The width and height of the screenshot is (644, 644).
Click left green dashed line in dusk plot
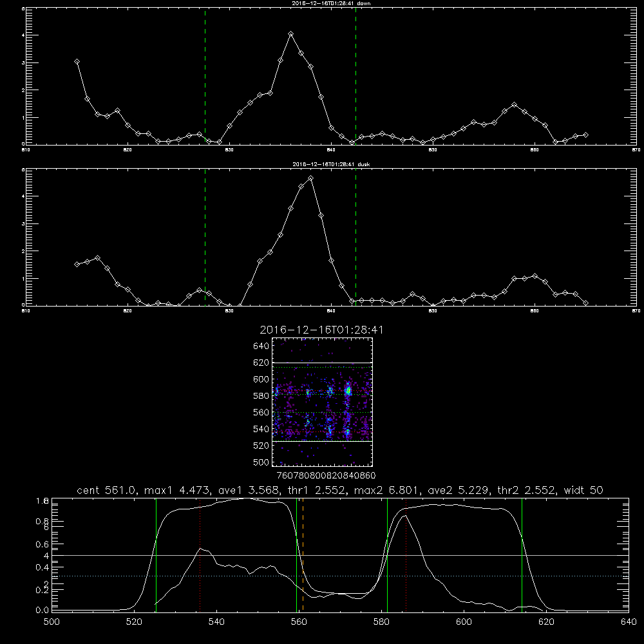click(x=205, y=237)
